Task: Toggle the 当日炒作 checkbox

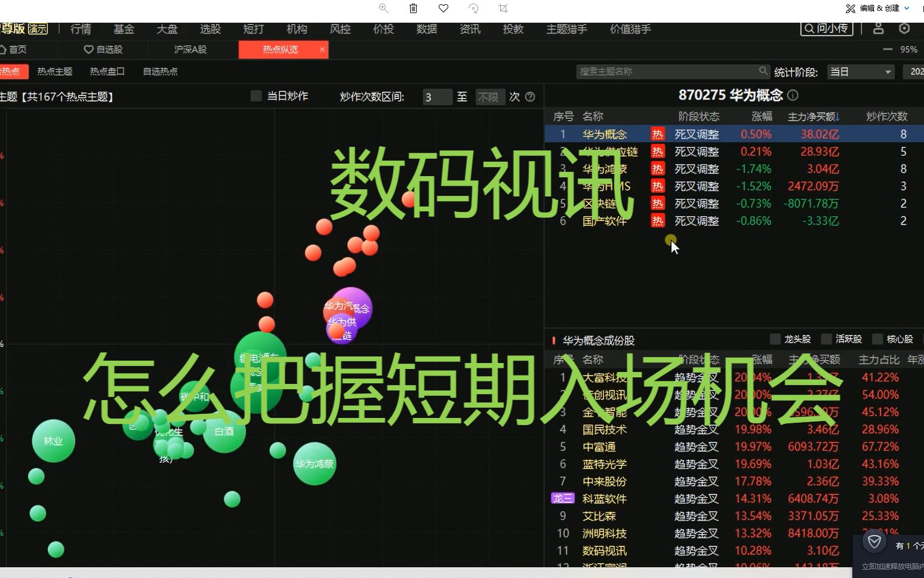Action: [x=256, y=96]
